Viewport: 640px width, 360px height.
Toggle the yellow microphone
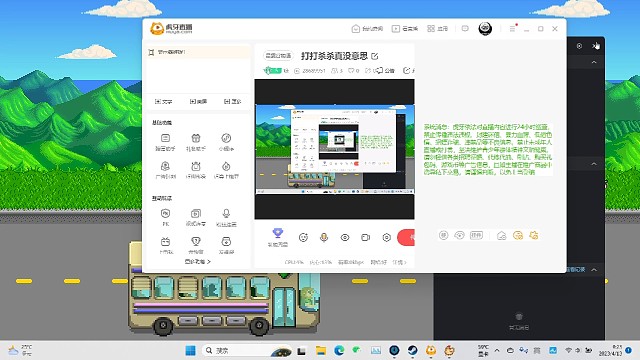coord(324,238)
